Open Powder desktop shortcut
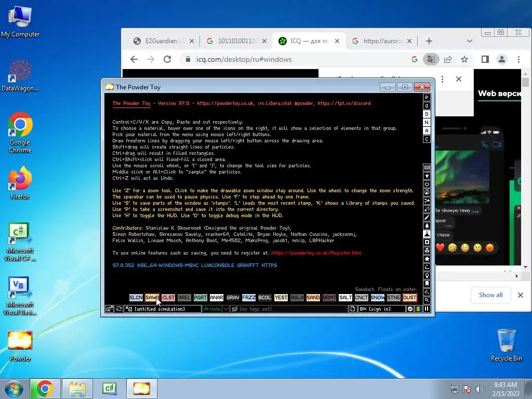 (20, 345)
